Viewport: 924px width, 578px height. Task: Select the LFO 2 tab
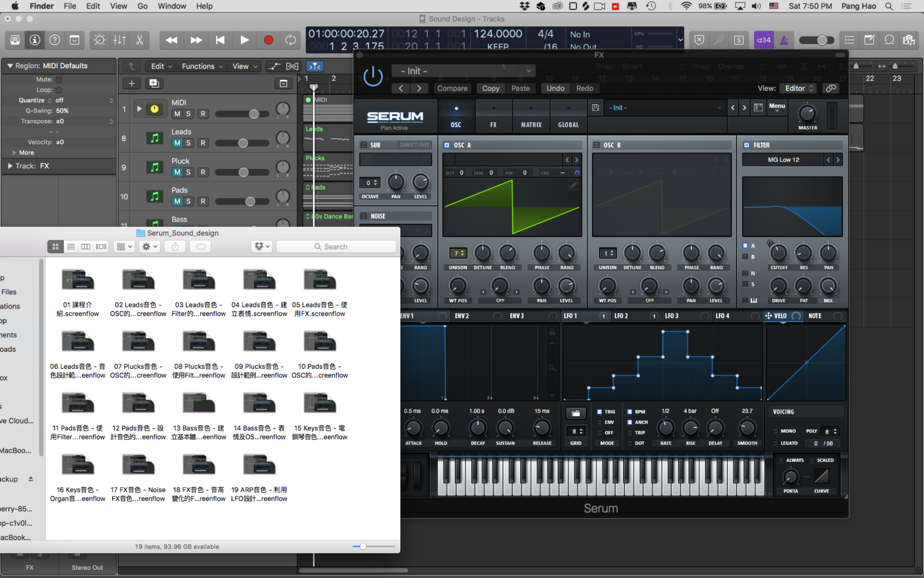click(x=621, y=316)
